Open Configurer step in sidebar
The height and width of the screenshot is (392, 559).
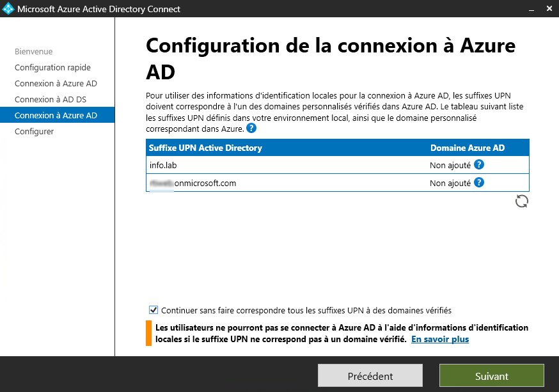[35, 132]
